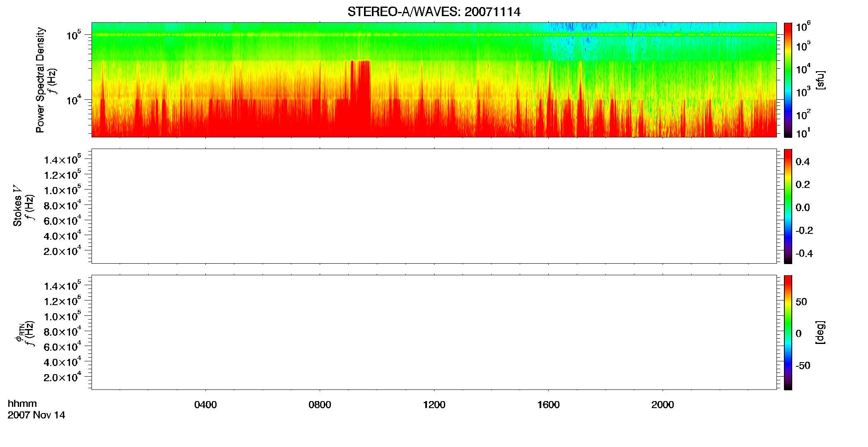Select the 1200 time axis label

(x=434, y=405)
